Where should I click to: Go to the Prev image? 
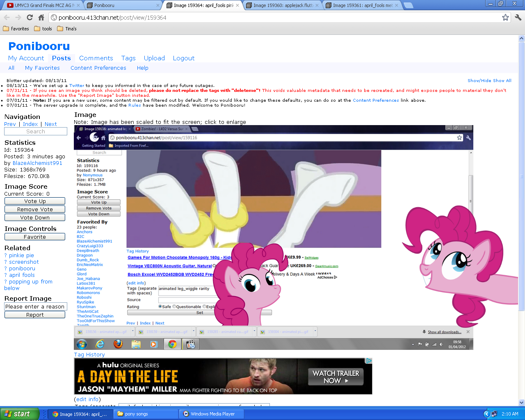pos(10,124)
